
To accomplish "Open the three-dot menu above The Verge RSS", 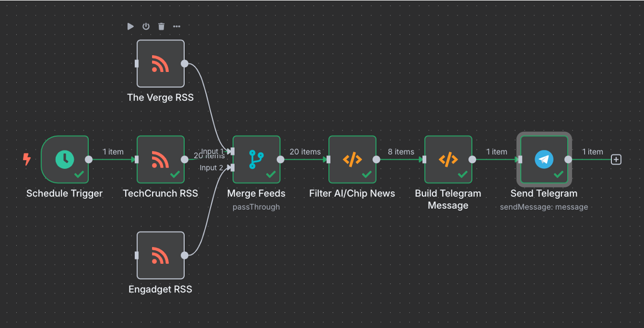I will 177,26.
